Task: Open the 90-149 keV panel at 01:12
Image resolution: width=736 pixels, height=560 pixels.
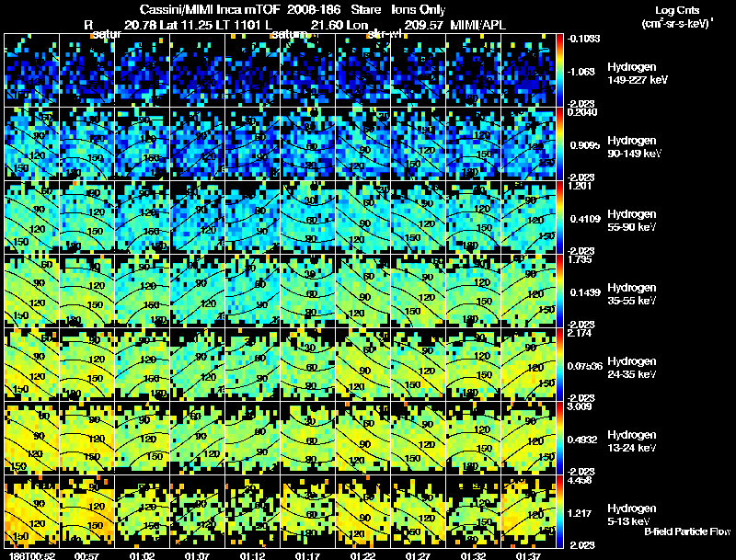Action: 252,143
